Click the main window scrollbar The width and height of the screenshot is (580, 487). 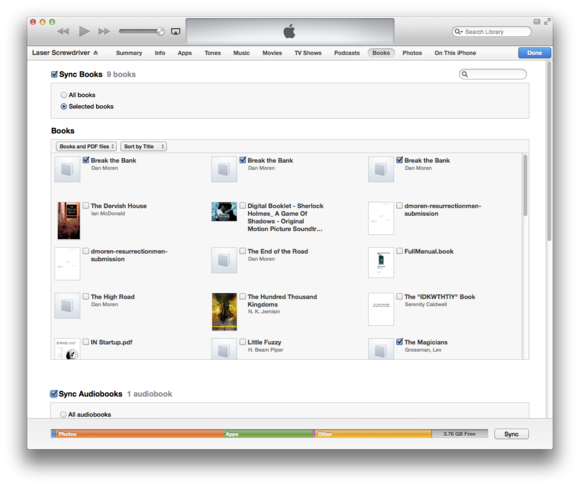(549, 152)
